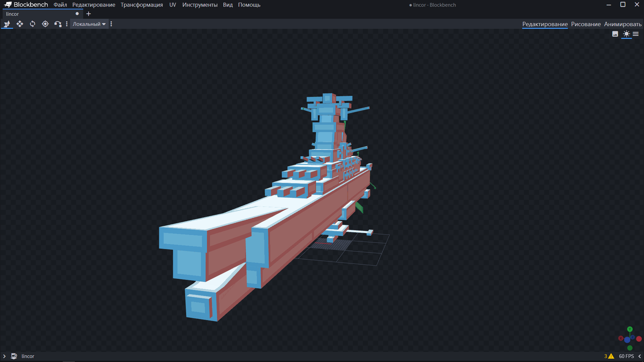Viewport: 644px width, 362px height.
Task: Switch to Анимировать mode
Action: click(x=623, y=24)
